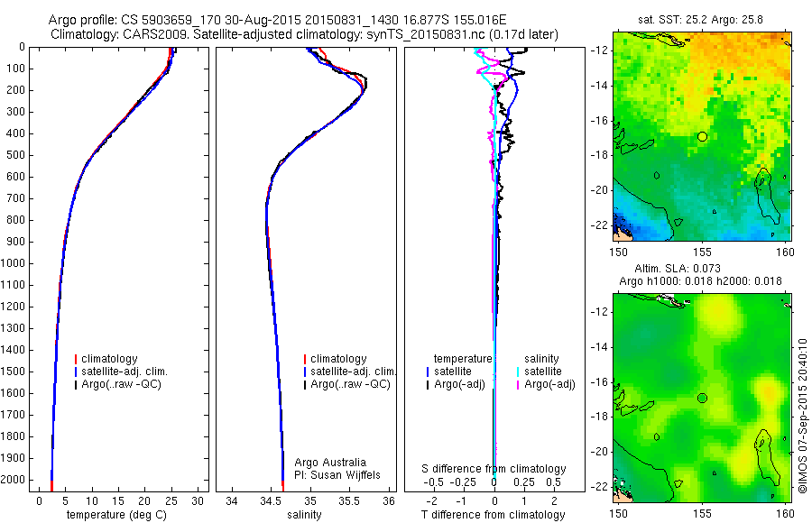Image resolution: width=812 pixels, height=523 pixels.
Task: Click blue satellite-adj. clim. swatch in temperature legend
Action: [x=76, y=372]
